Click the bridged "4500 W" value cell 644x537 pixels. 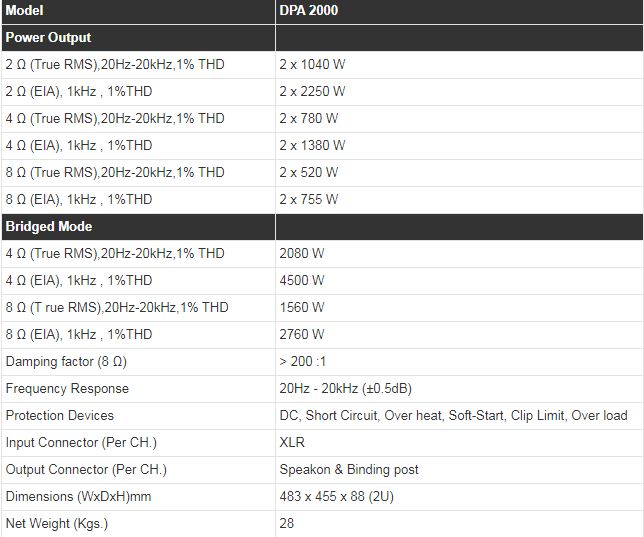pos(302,280)
